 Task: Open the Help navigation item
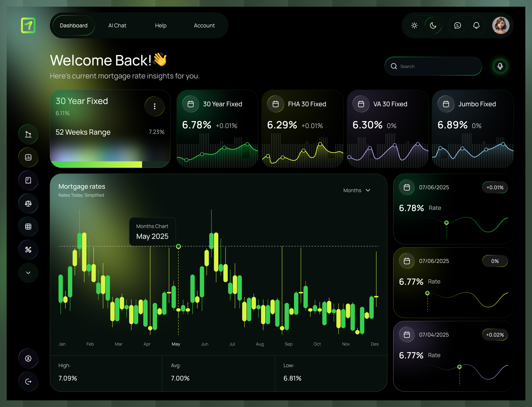click(x=160, y=25)
